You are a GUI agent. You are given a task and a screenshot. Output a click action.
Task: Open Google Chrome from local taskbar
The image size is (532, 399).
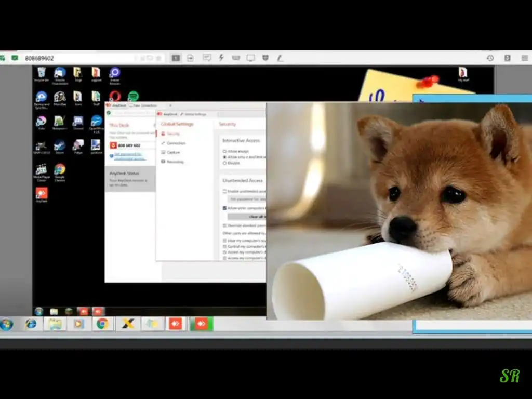[x=102, y=324]
